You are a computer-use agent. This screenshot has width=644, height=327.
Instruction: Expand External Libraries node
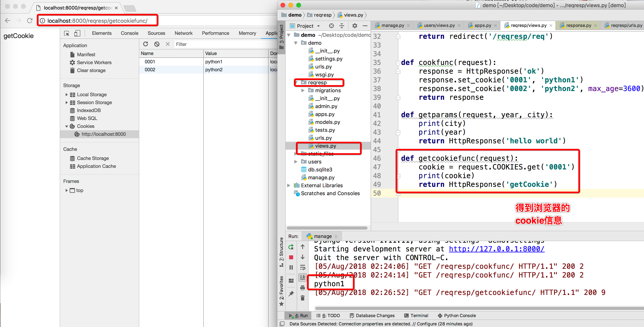(x=289, y=186)
